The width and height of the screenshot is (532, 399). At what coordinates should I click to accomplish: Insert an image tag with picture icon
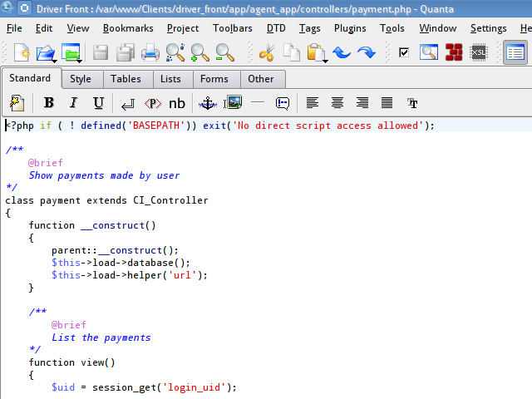point(234,103)
